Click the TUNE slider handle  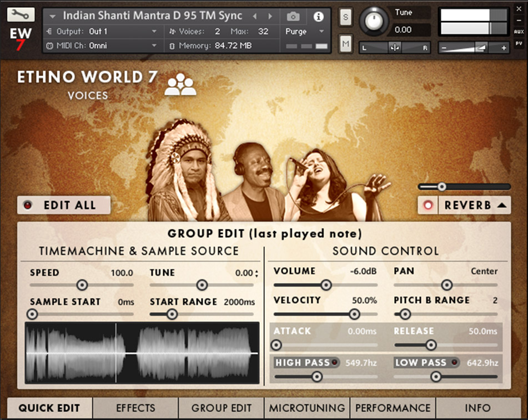pos(202,285)
